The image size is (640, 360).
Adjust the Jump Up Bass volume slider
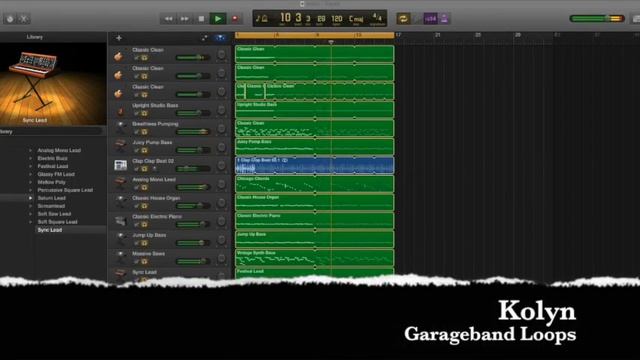point(193,242)
